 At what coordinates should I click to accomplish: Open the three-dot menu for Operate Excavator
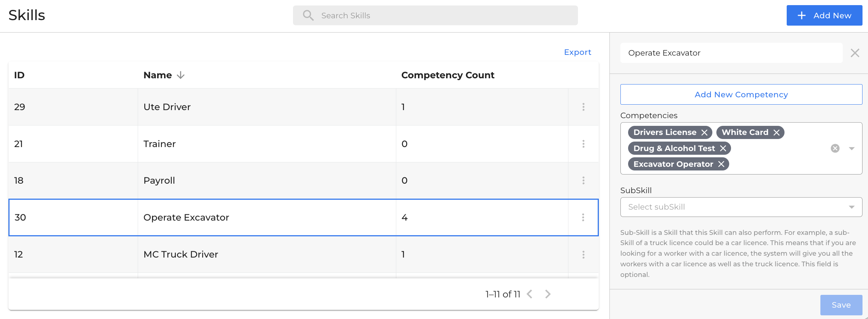click(x=583, y=217)
